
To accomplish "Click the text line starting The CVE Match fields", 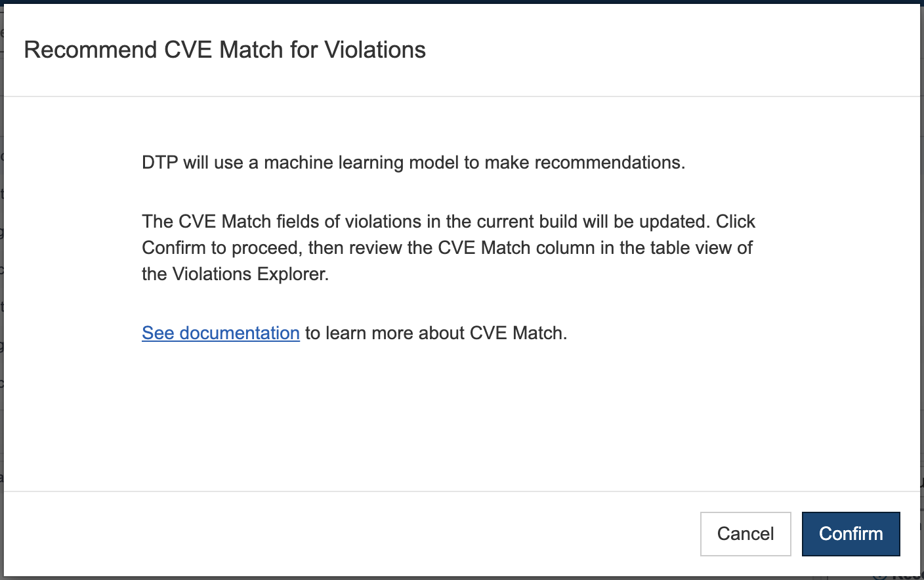I will click(448, 221).
